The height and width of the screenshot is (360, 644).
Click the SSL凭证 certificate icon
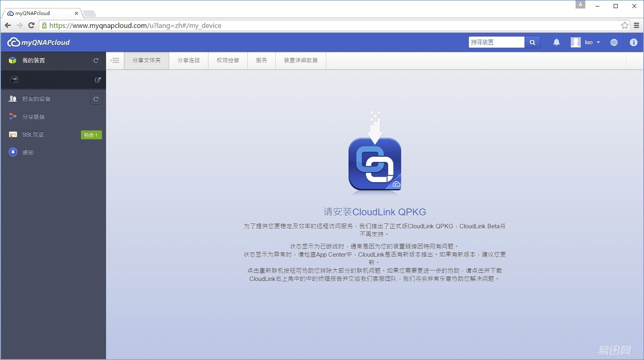(x=13, y=134)
